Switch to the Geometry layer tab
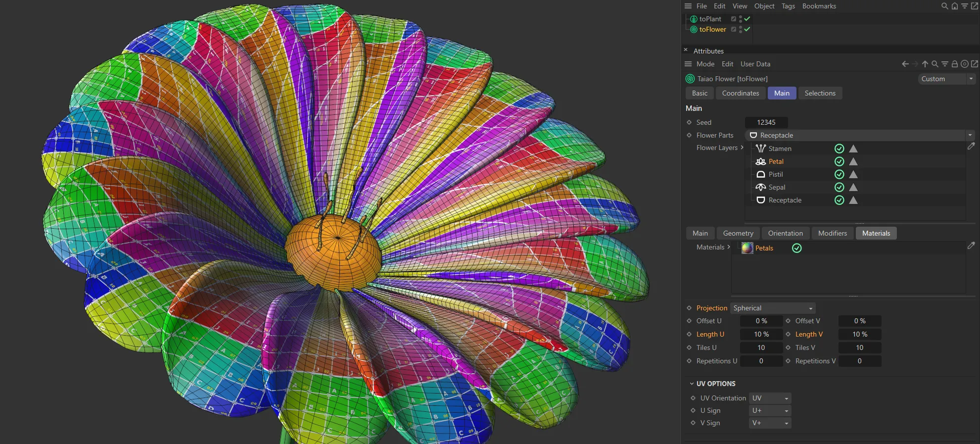 click(x=738, y=233)
